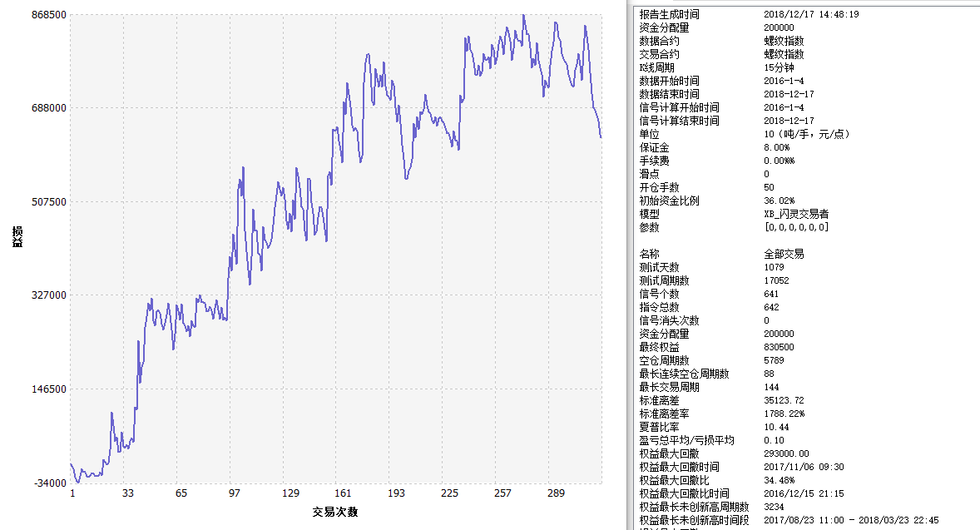The height and width of the screenshot is (530, 980).
Task: Click the 报告生成时间 row label
Action: (x=669, y=14)
